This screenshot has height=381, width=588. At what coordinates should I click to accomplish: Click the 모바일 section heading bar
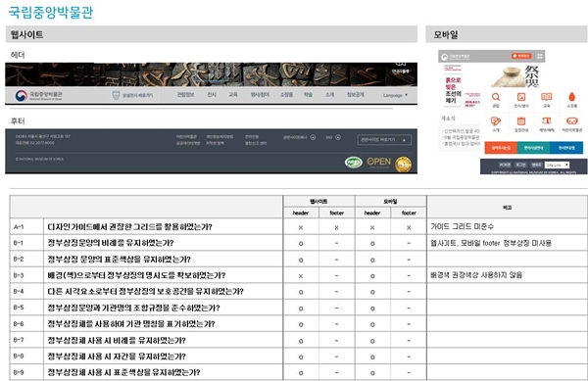[507, 34]
